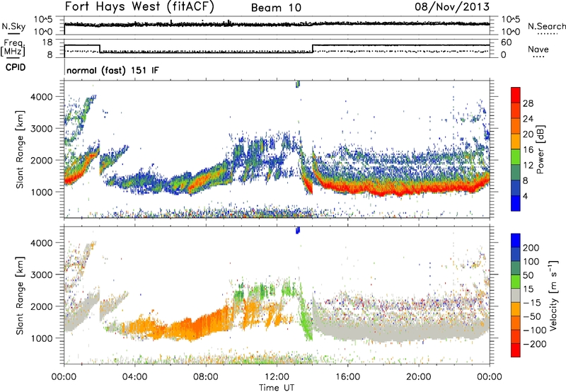Screen dimensions: 566x392
Task: Click the green 15–50 velocity swatch
Action: click(x=516, y=282)
